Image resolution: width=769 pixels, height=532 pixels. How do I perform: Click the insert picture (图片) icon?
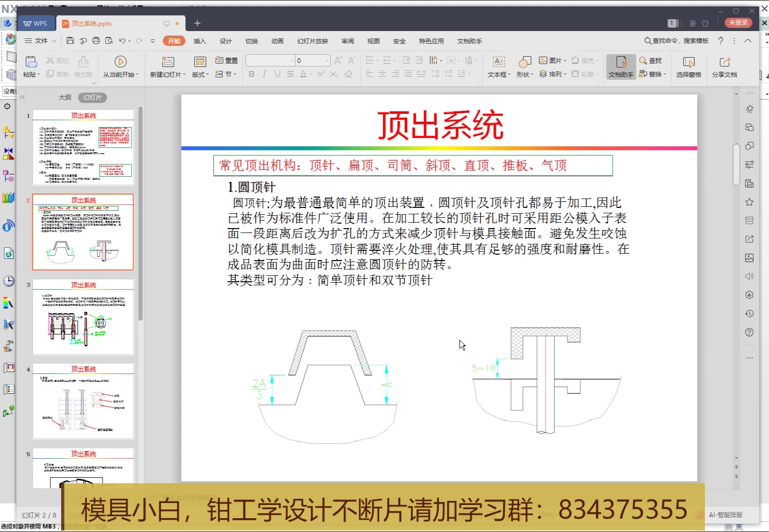[543, 61]
